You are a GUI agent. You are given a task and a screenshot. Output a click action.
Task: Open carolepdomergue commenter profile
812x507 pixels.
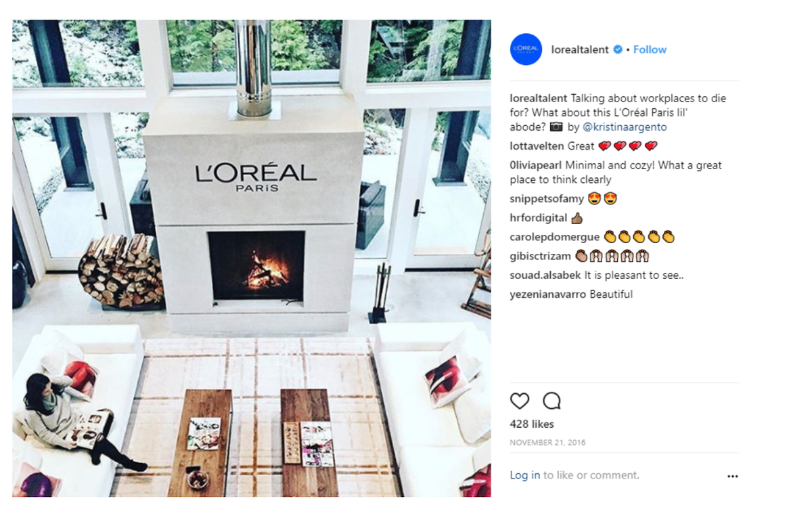tap(555, 237)
